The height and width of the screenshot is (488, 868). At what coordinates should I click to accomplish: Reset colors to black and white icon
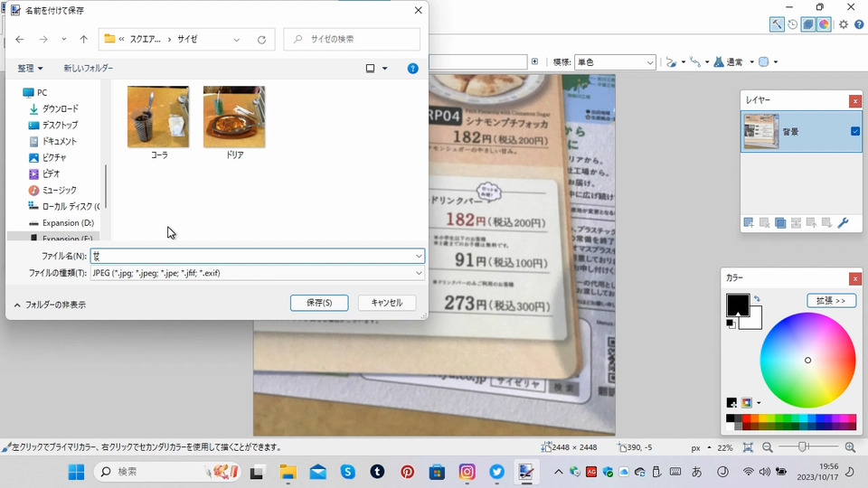point(731,324)
